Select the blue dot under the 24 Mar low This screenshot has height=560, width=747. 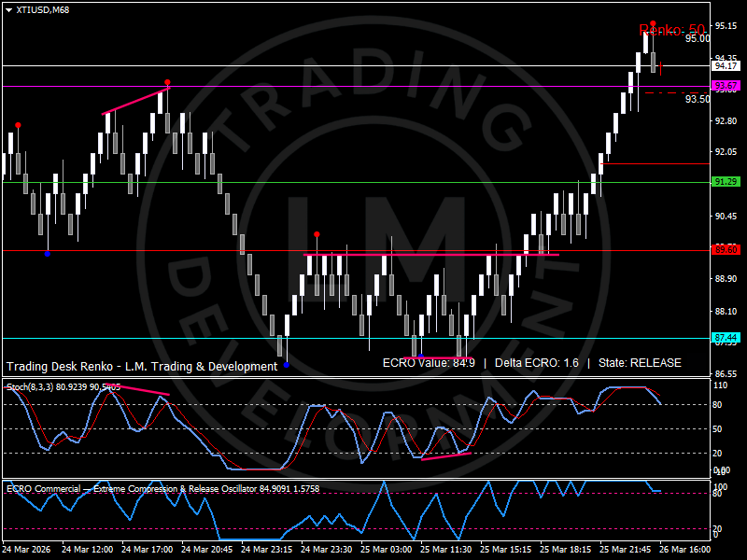48,254
